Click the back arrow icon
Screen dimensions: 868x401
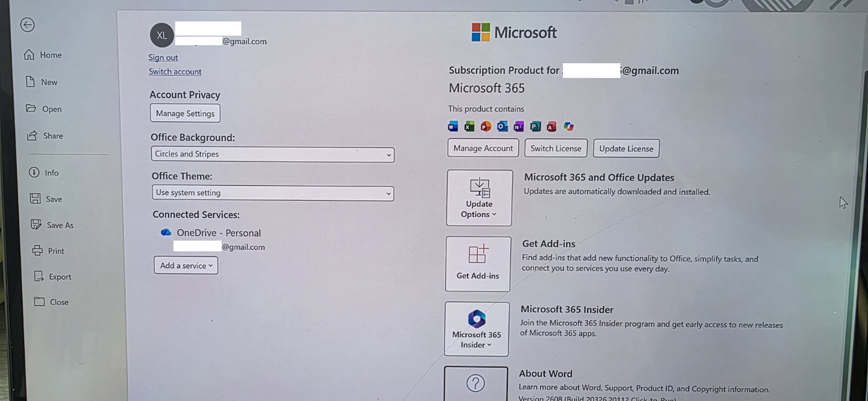pyautogui.click(x=27, y=25)
